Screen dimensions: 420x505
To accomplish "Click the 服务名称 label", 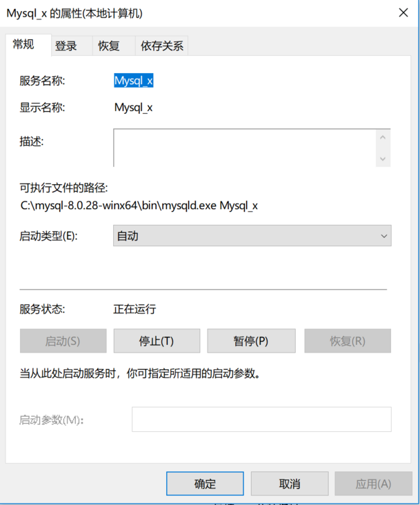I will 42,81.
